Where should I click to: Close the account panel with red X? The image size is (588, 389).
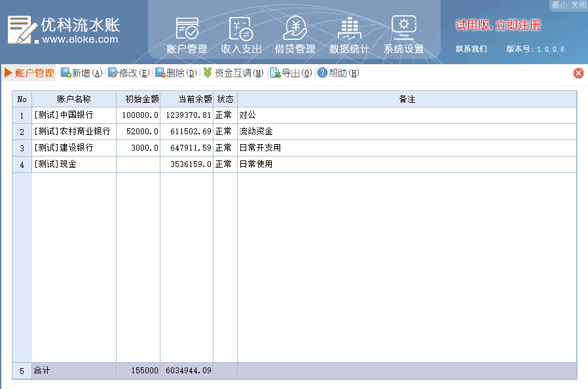(x=578, y=73)
